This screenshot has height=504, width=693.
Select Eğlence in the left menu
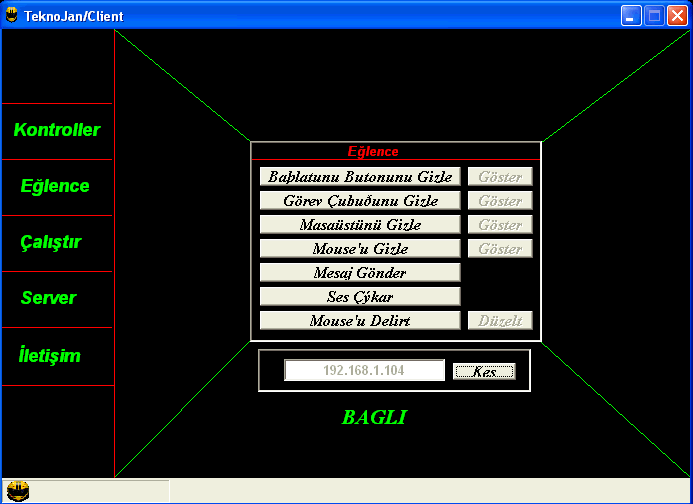[x=56, y=186]
